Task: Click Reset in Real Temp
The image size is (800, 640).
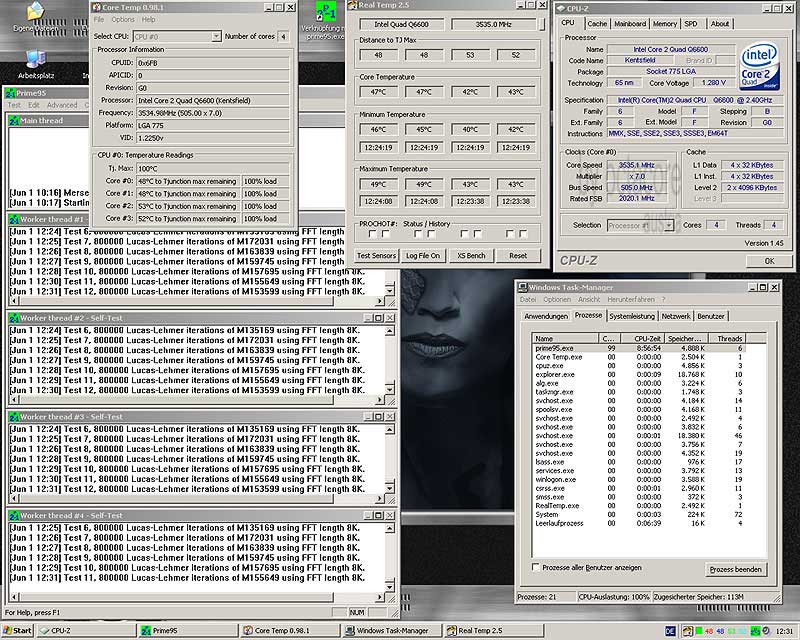Action: click(x=518, y=256)
